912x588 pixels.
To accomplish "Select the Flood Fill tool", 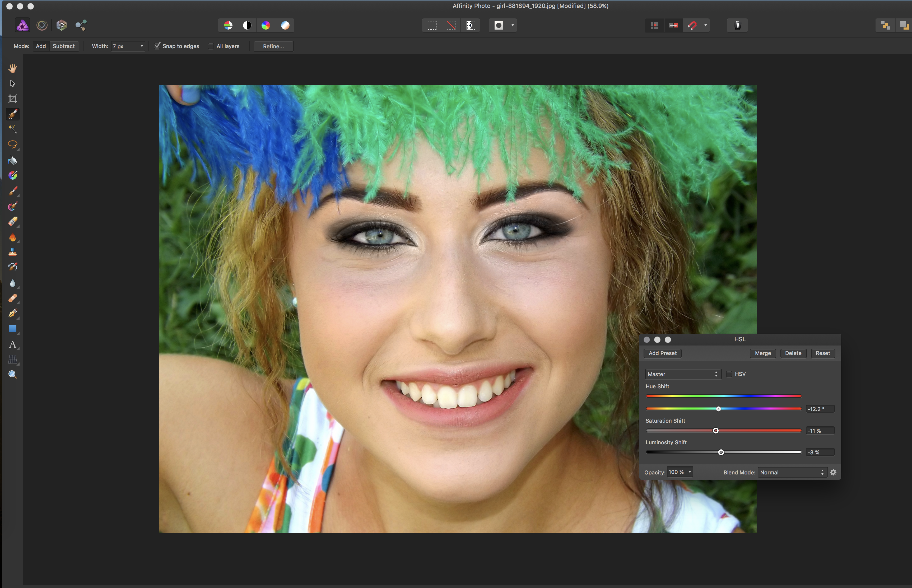I will coord(13,160).
